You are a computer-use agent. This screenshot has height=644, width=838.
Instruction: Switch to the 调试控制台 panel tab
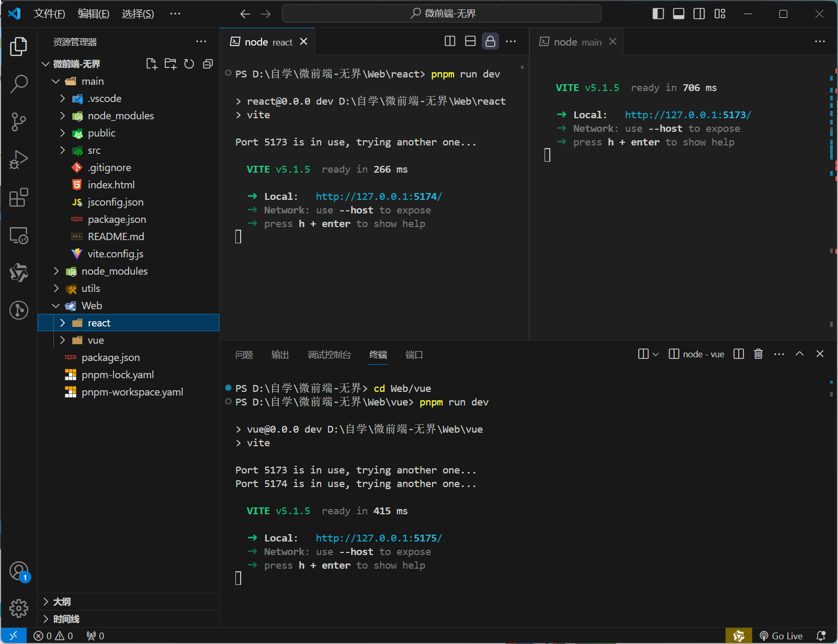[329, 355]
